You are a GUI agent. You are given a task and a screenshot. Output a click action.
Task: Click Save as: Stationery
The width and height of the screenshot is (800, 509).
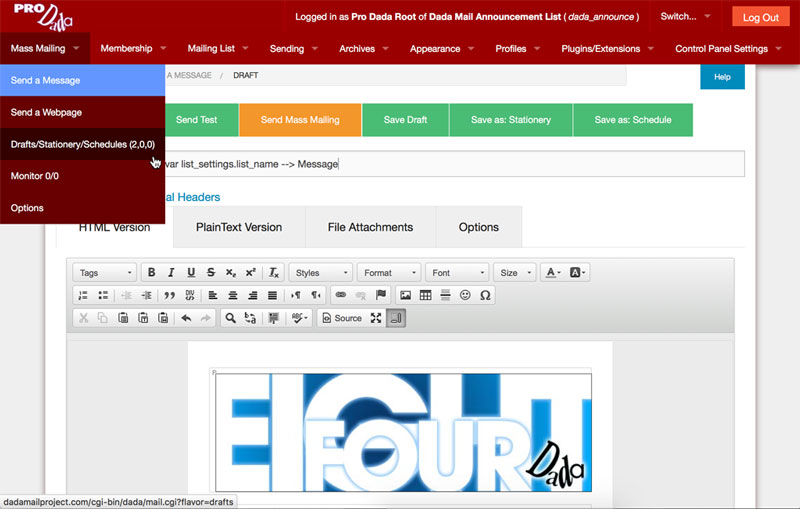coord(511,120)
